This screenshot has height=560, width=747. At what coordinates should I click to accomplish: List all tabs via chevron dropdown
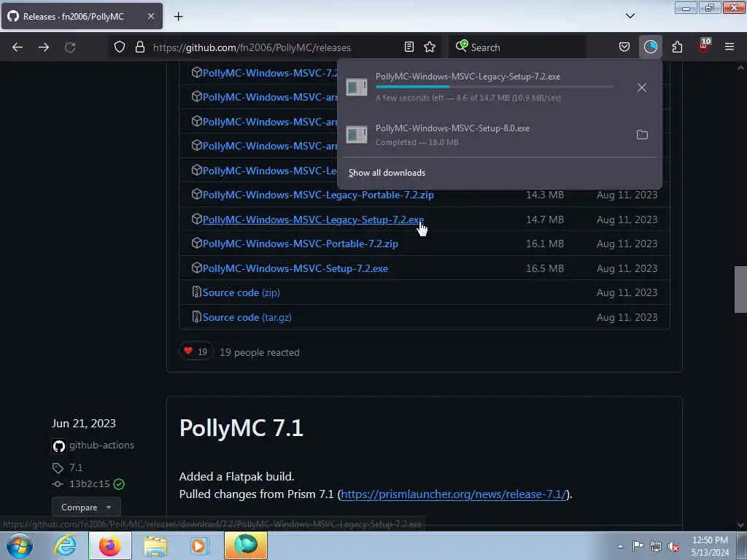(630, 16)
